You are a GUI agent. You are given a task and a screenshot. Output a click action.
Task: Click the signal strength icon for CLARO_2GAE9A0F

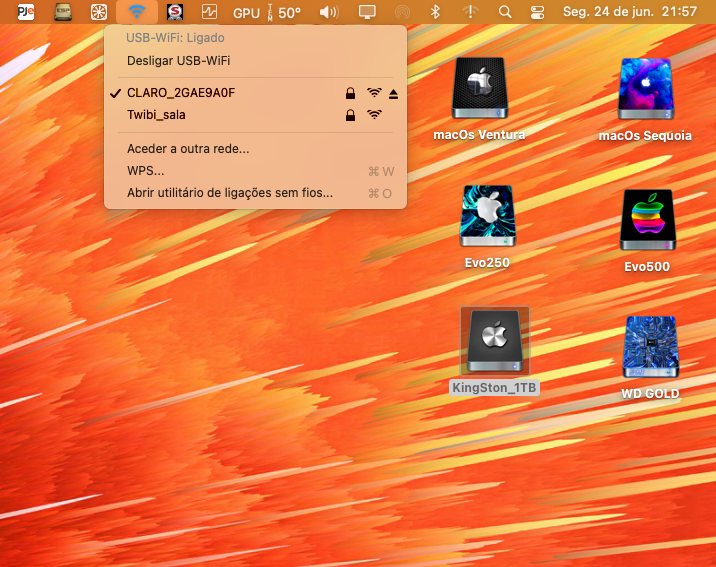[374, 93]
